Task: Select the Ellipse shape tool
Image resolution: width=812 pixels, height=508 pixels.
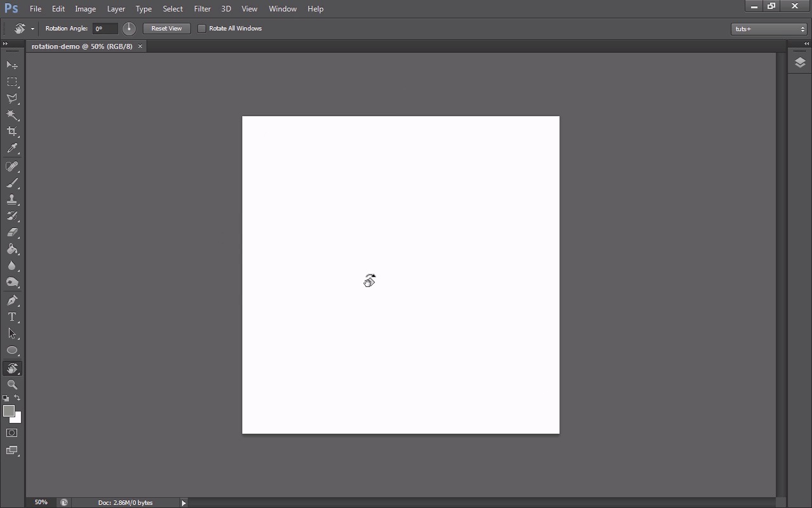Action: click(12, 350)
